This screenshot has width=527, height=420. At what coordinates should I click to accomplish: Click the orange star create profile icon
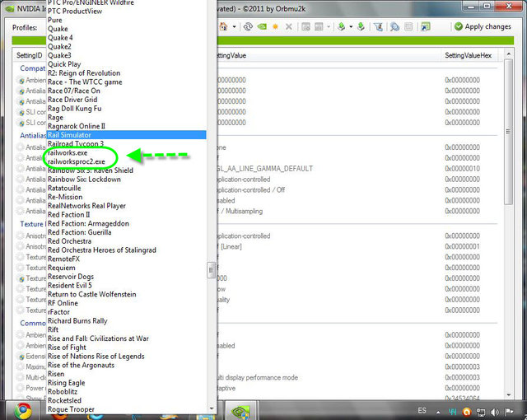point(274,26)
